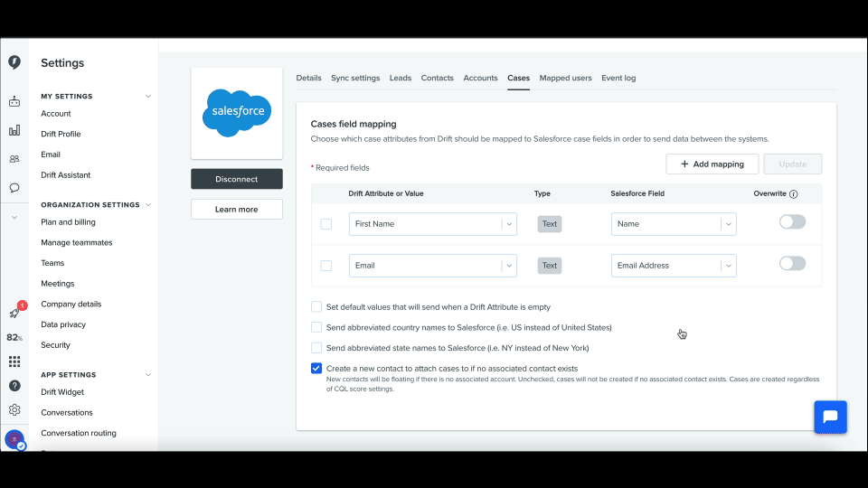The height and width of the screenshot is (488, 868).
Task: Collapse the Organization Settings section
Action: point(147,205)
